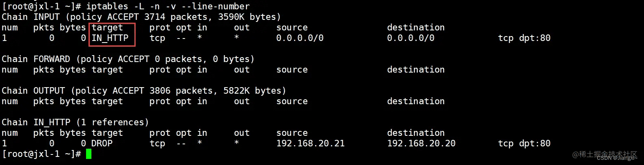The image size is (644, 165).
Task: Click the 0.0.0.0/0 destination in the INPUT rule
Action: pos(411,38)
